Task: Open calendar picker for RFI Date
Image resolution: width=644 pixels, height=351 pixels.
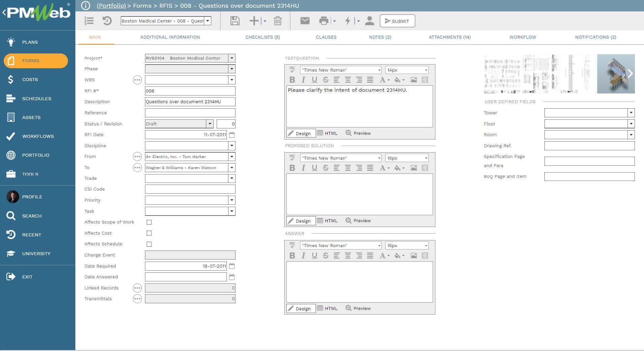Action: (232, 135)
